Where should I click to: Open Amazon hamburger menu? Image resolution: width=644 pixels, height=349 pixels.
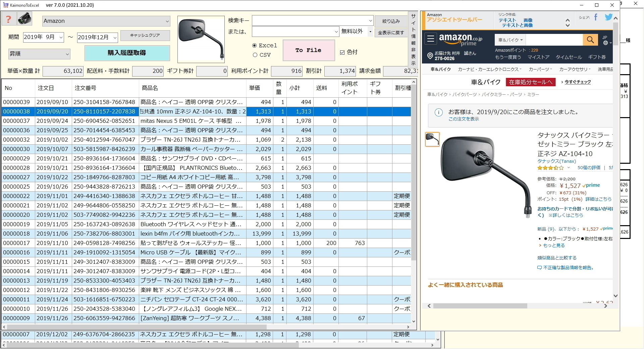(x=430, y=39)
